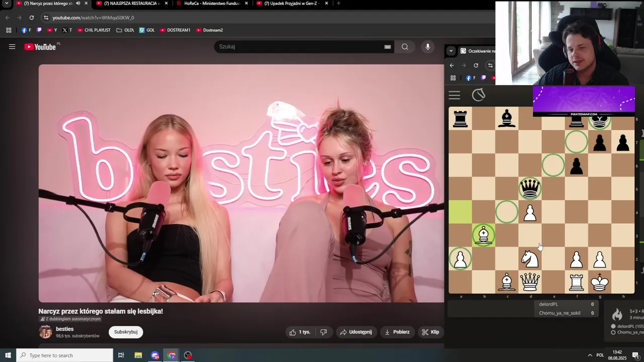Viewport: 644px width, 362px height.
Task: Click the player name delordPL under the board
Action: click(548, 304)
